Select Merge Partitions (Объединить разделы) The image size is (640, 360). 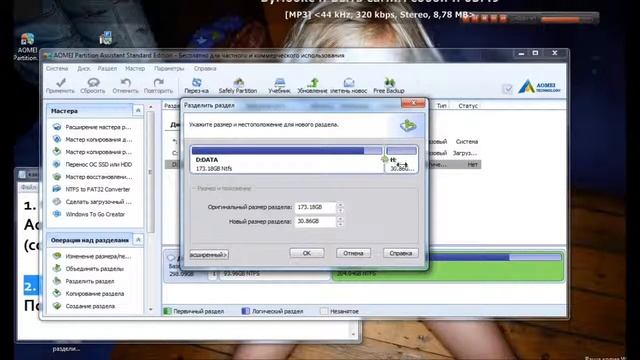[x=88, y=269]
